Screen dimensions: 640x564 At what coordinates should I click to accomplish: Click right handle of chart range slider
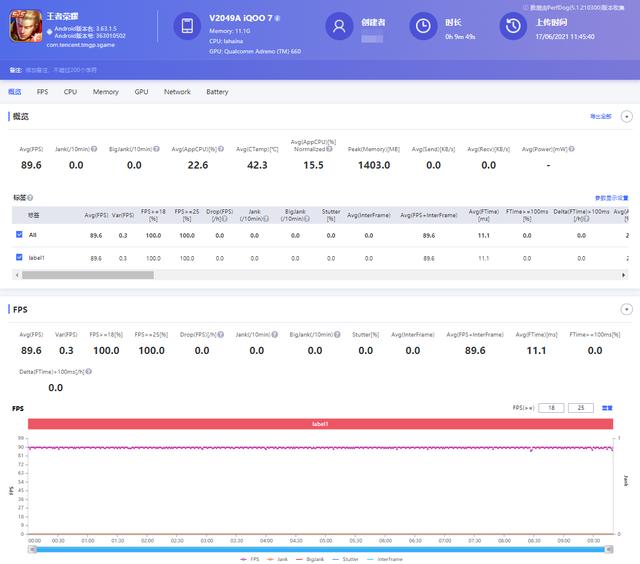click(609, 549)
